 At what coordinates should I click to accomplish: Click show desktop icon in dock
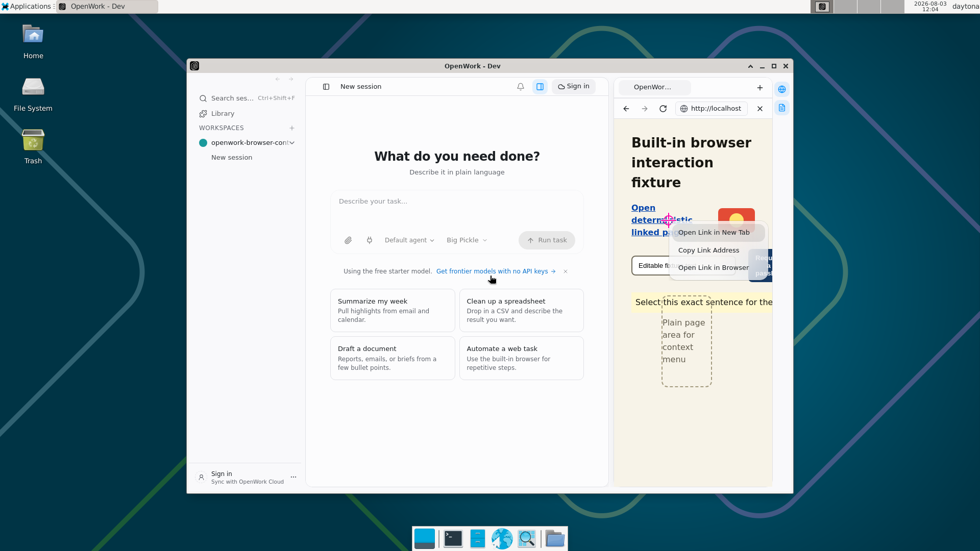point(425,539)
